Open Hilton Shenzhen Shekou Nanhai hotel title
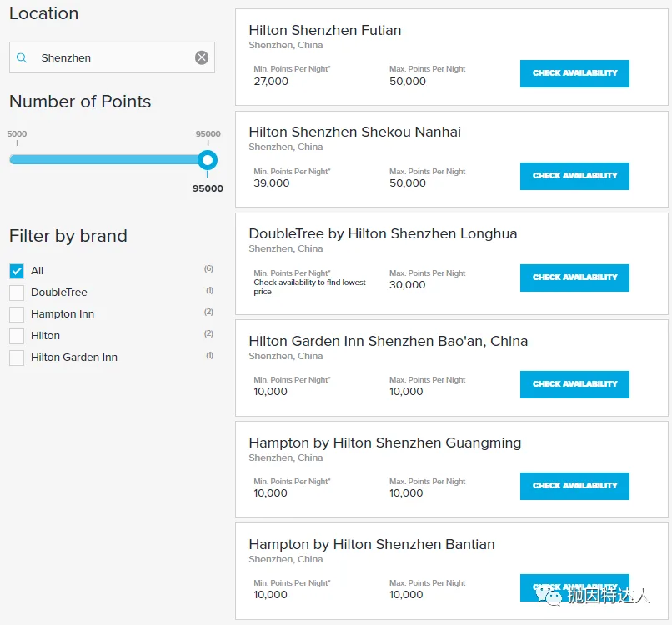 pos(355,132)
